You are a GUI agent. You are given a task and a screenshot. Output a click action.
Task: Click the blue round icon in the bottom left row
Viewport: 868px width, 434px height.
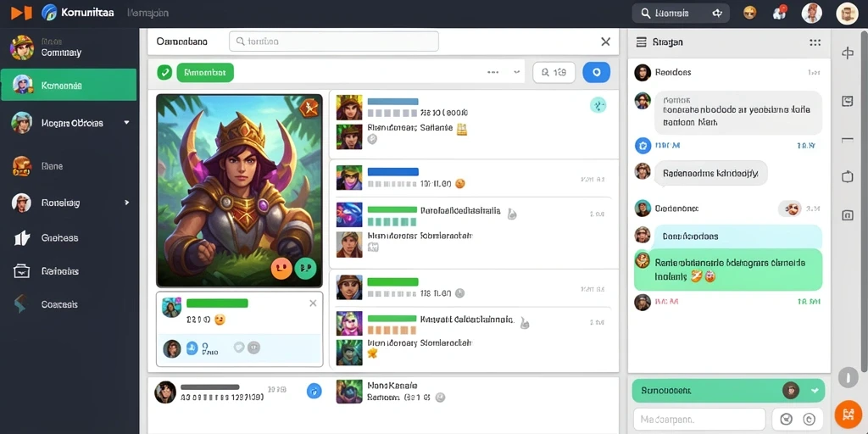click(x=314, y=392)
